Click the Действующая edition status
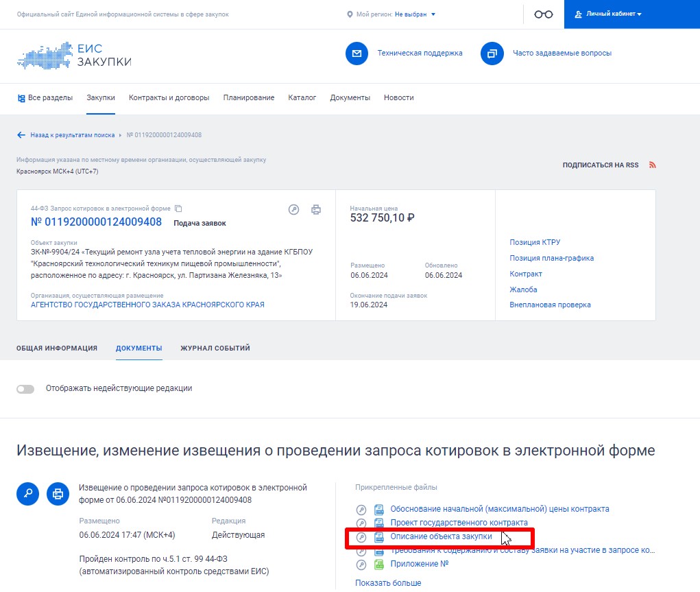 coord(238,535)
